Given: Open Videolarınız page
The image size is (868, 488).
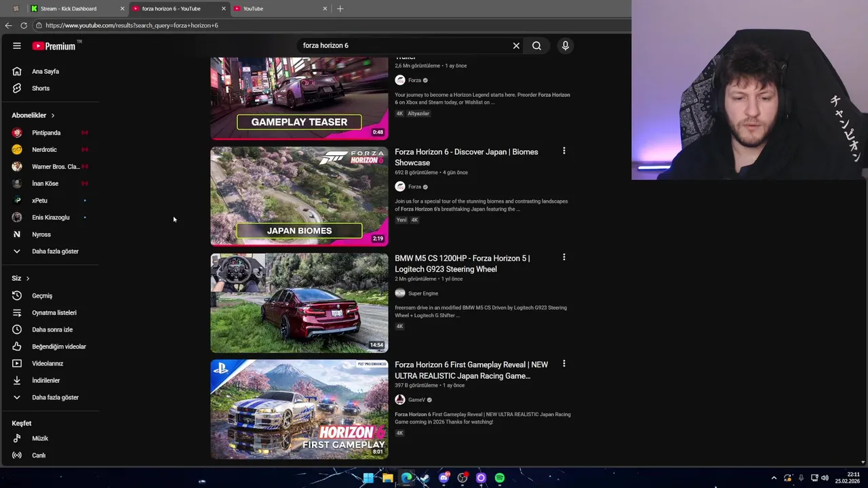Looking at the screenshot, I should point(47,363).
